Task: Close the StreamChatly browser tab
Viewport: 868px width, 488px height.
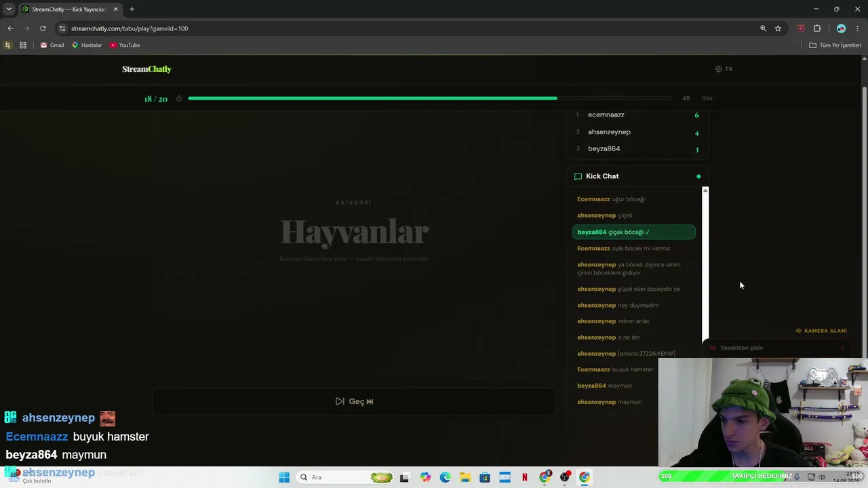Action: (115, 9)
